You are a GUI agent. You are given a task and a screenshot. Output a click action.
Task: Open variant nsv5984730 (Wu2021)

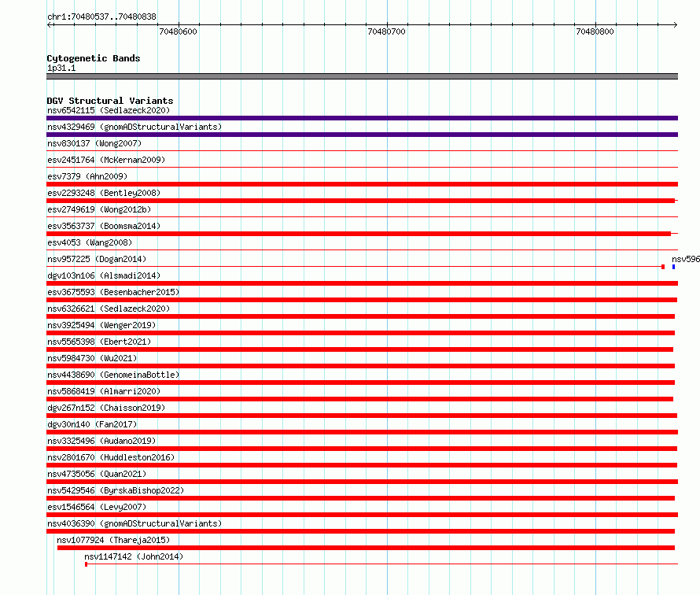(92, 358)
